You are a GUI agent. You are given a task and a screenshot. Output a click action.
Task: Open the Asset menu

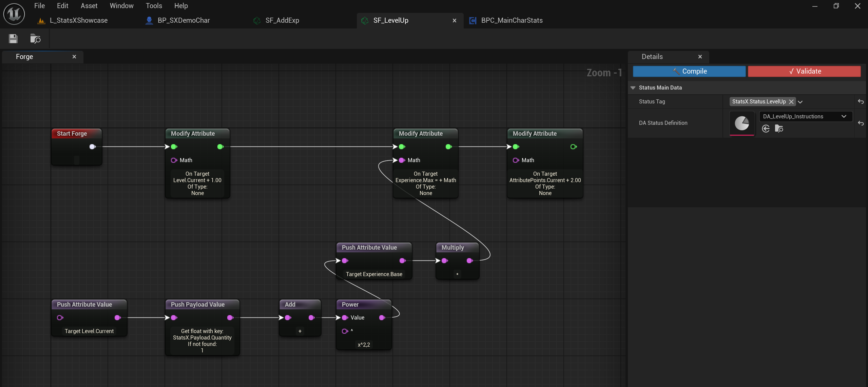[89, 6]
